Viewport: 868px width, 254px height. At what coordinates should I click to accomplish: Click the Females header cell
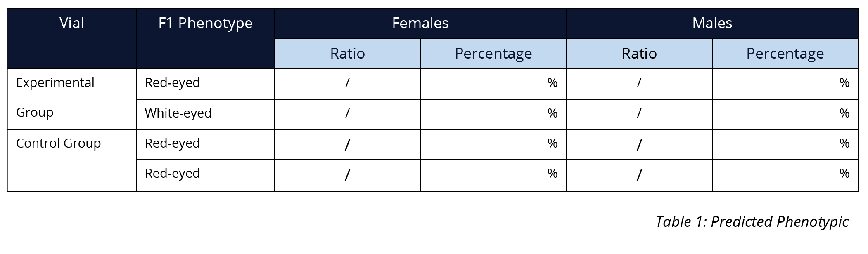(420, 24)
